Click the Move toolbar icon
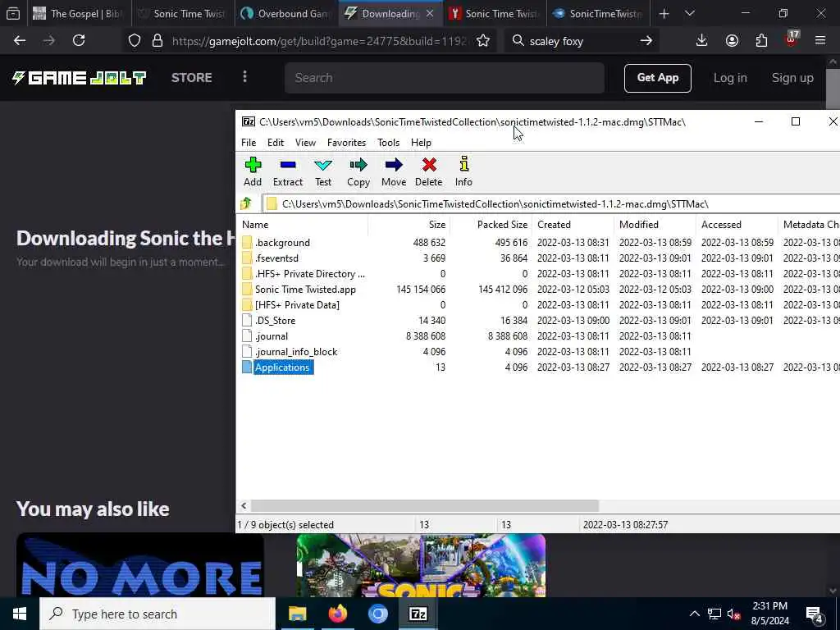 tap(394, 165)
